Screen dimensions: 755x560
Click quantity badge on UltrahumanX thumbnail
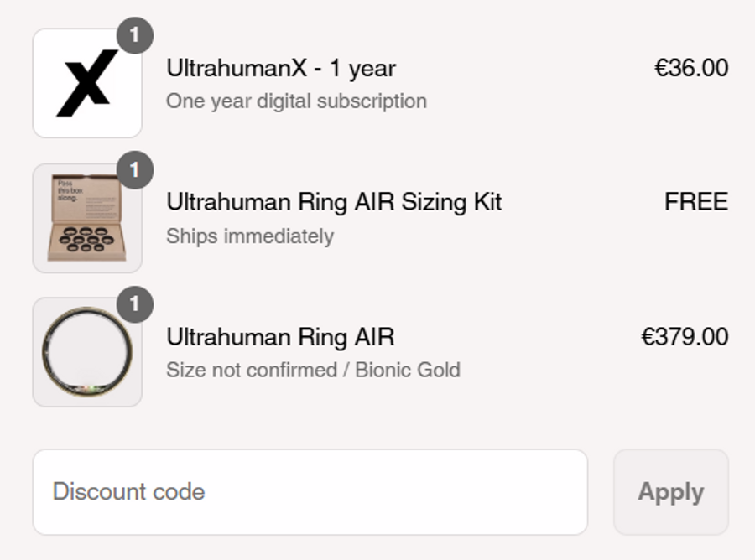pyautogui.click(x=135, y=35)
